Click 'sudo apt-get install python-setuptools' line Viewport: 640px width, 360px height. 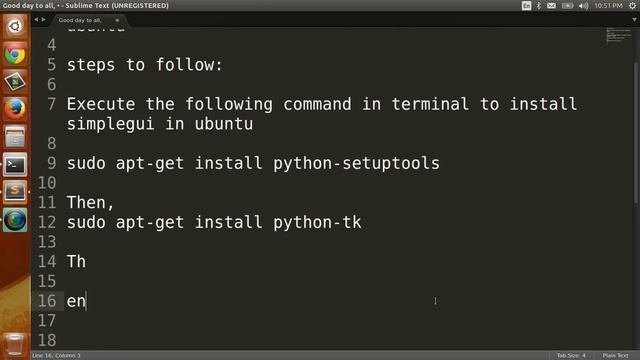(253, 163)
